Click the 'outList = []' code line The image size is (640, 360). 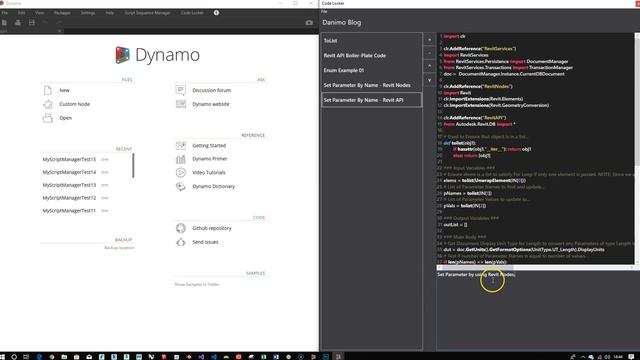[455, 224]
